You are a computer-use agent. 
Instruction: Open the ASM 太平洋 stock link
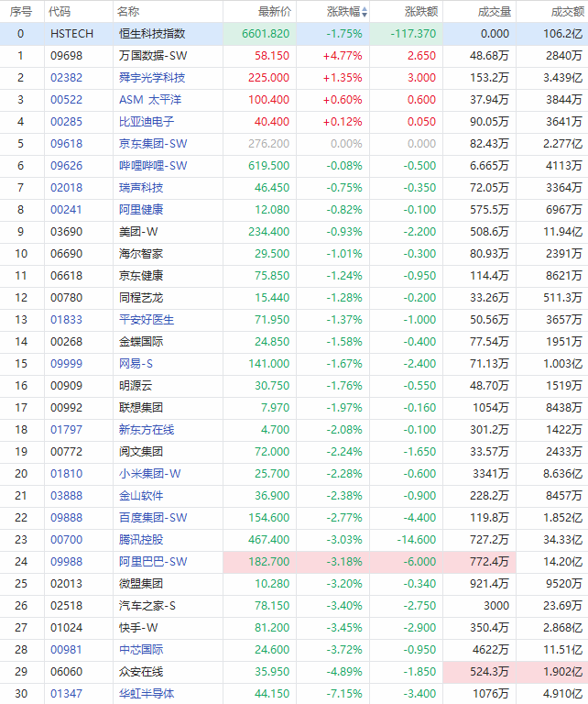[x=150, y=100]
